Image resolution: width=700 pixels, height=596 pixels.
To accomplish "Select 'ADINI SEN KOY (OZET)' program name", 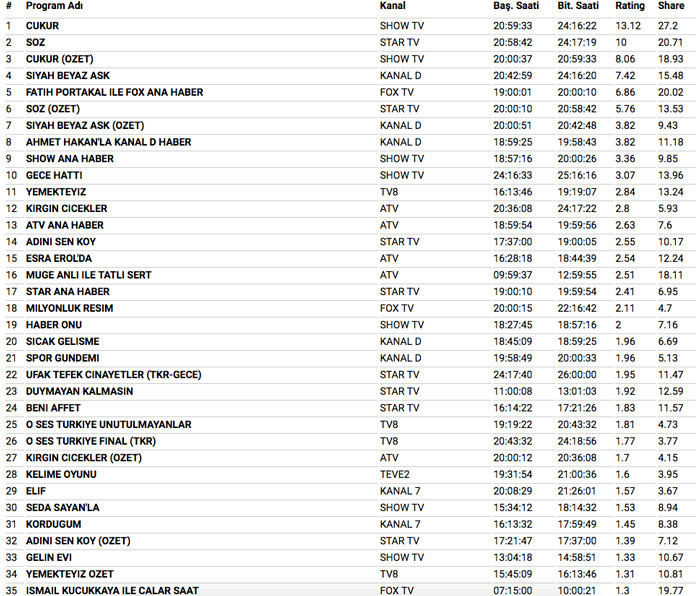I will pyautogui.click(x=78, y=541).
